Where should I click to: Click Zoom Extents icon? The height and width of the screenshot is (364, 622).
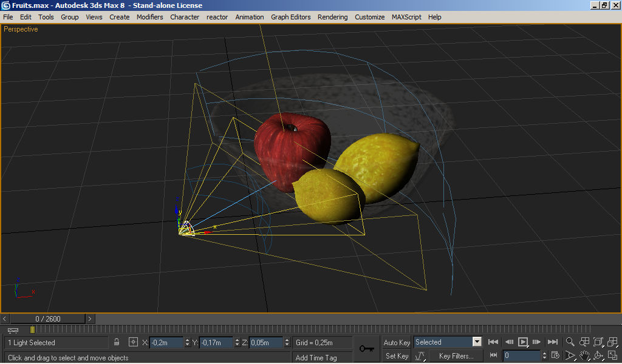tap(598, 342)
